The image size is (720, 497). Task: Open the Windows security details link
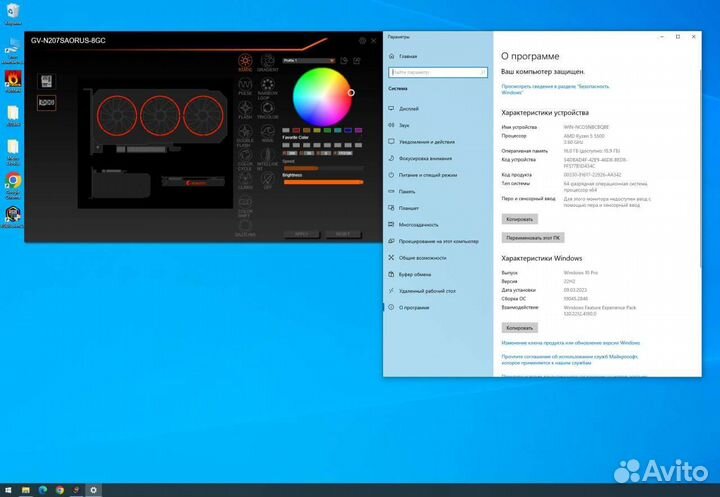tap(555, 89)
